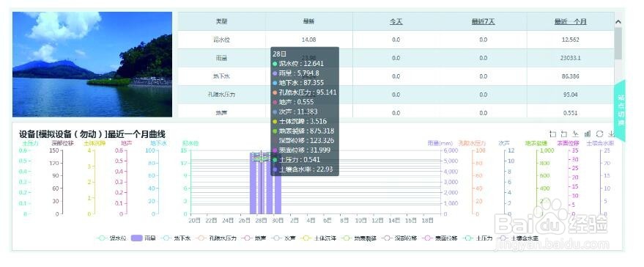This screenshot has width=644, height=267.
Task: Toggle 次声 series in chart legend
Action: (284, 238)
